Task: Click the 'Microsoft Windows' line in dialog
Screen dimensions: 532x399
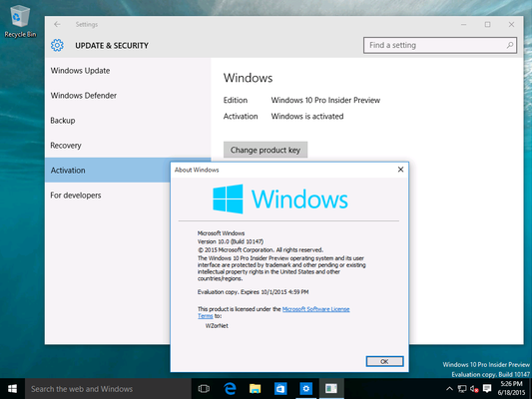Action: coord(221,233)
